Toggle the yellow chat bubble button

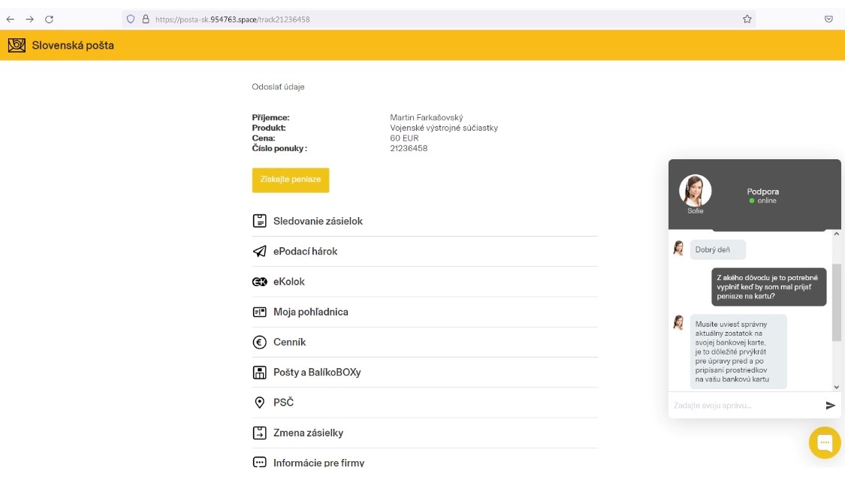click(825, 442)
